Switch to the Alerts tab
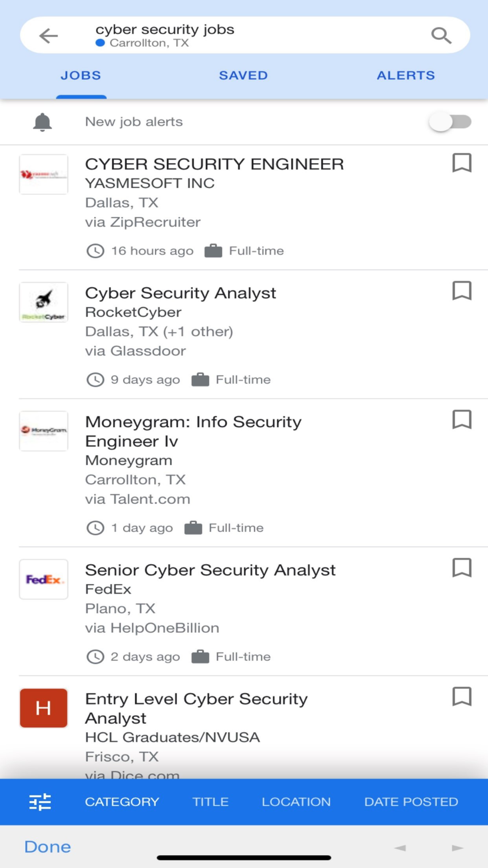This screenshot has width=488, height=868. 406,76
